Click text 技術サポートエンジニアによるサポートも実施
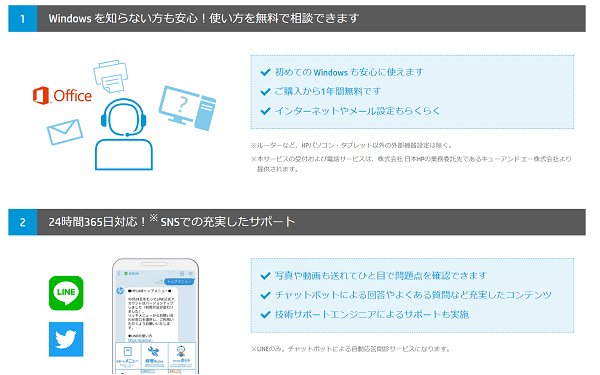Viewport: 600px width, 375px height. pos(372,315)
